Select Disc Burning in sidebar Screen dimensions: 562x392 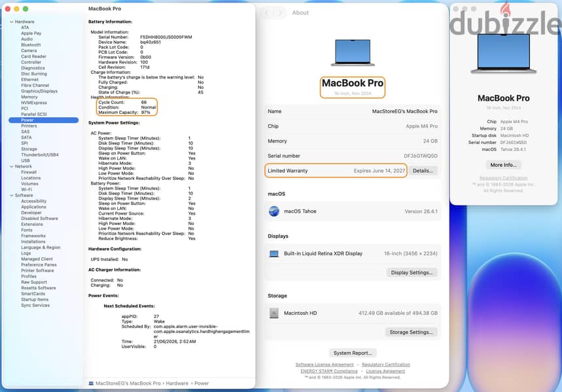click(x=33, y=73)
